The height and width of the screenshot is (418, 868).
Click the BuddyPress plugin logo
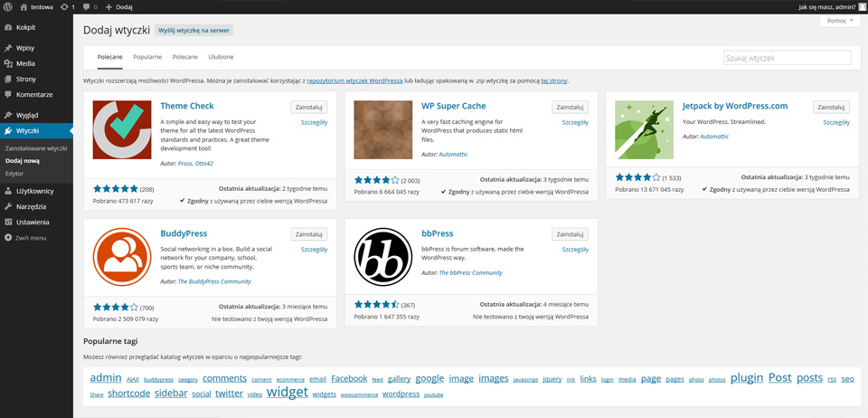pos(122,257)
